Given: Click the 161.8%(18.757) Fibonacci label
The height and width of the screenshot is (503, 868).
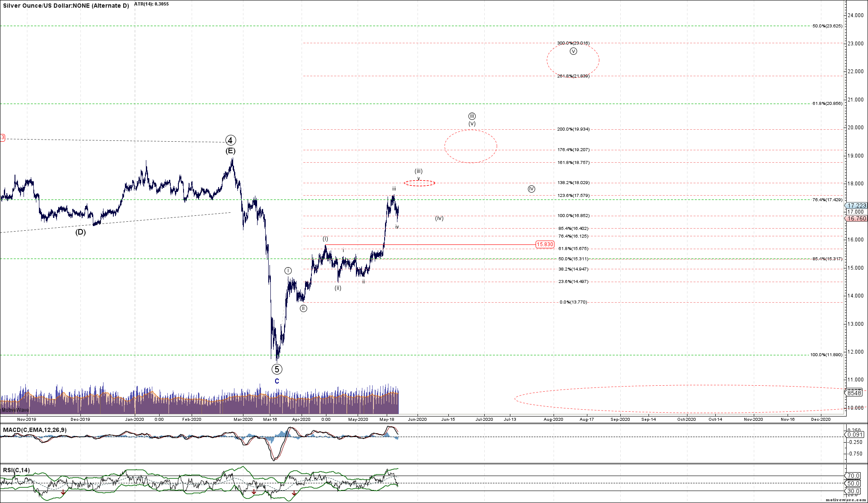Looking at the screenshot, I should [573, 163].
